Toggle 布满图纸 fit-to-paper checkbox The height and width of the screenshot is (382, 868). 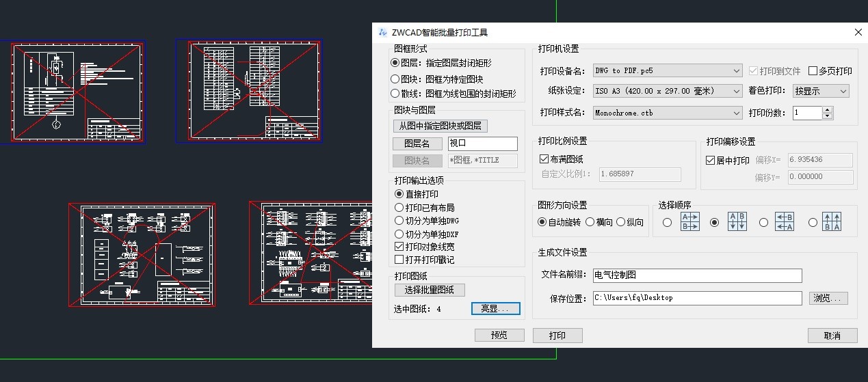coord(544,159)
